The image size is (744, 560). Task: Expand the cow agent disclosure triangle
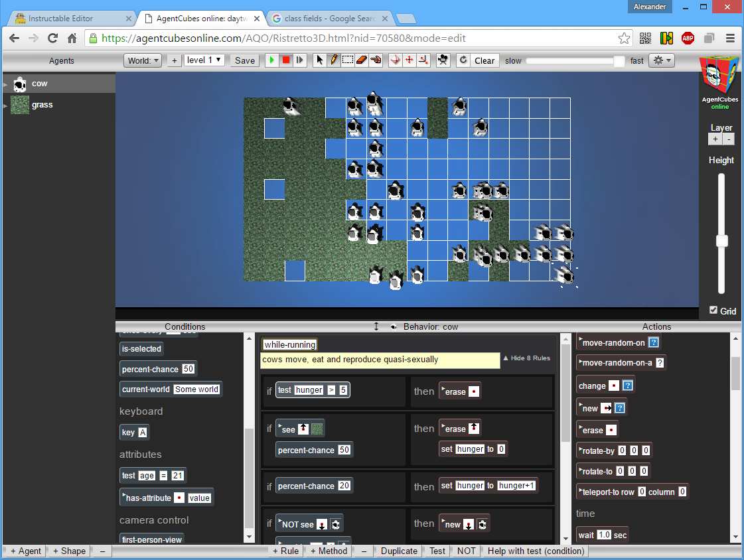5,85
